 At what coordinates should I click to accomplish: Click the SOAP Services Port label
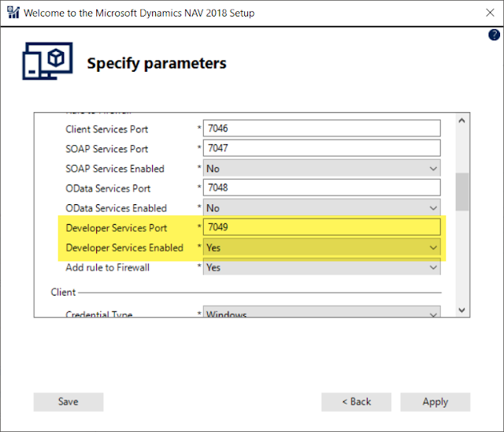coord(107,149)
